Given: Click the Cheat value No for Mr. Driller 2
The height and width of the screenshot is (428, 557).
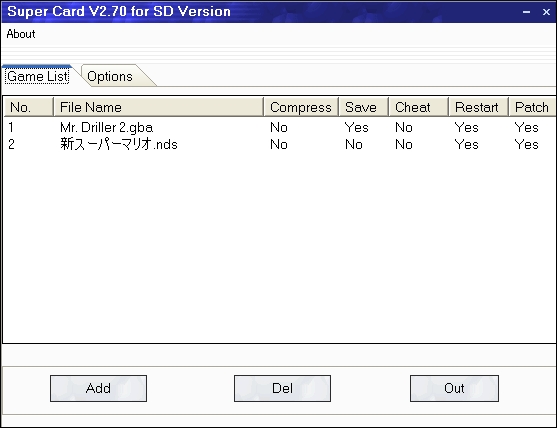Looking at the screenshot, I should [x=404, y=127].
